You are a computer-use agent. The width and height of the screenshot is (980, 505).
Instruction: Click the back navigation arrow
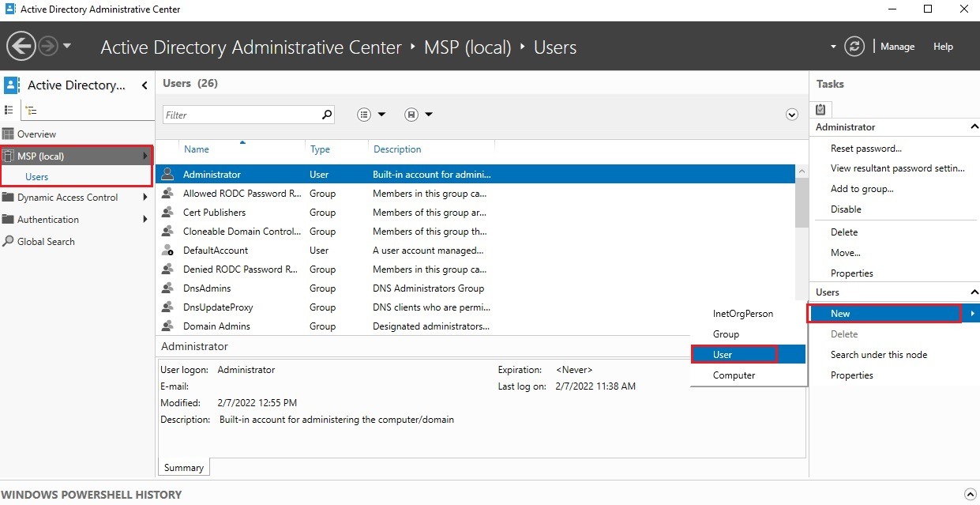pos(21,46)
